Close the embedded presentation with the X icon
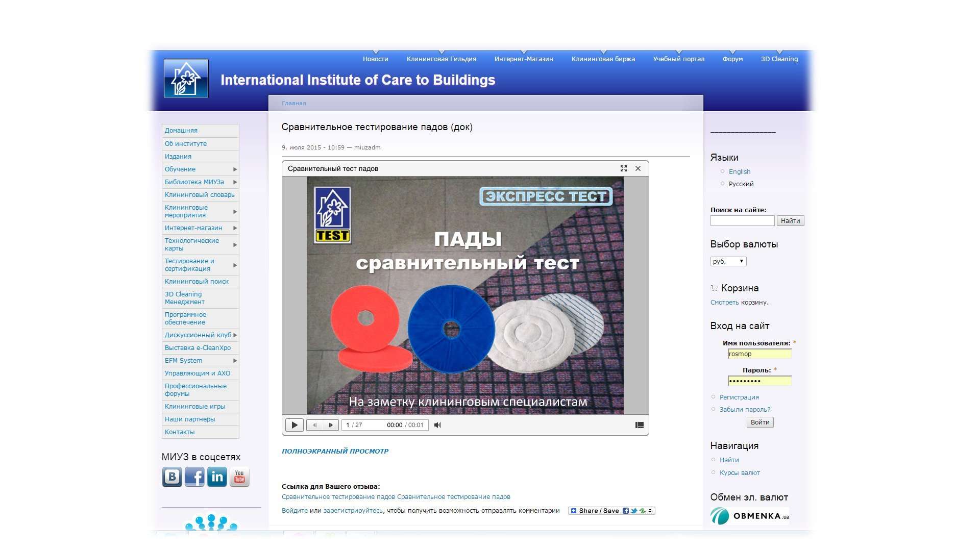980x551 pixels. pos(638,168)
